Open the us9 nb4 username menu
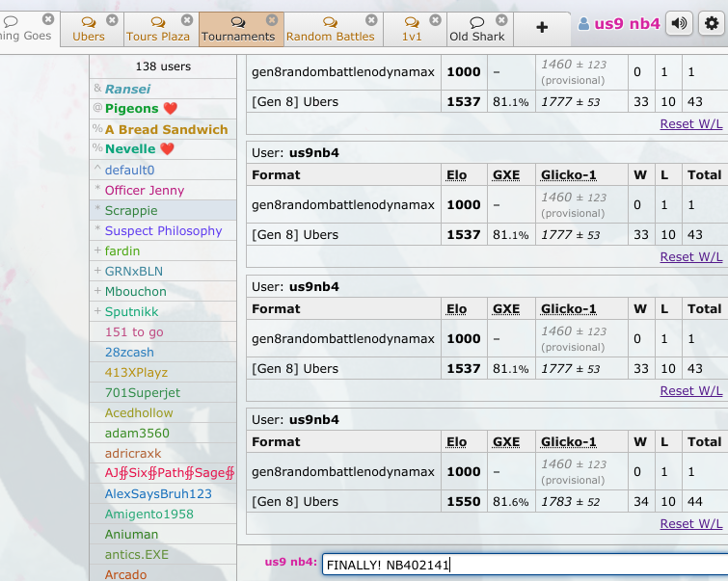The height and width of the screenshot is (581, 728). (x=627, y=24)
